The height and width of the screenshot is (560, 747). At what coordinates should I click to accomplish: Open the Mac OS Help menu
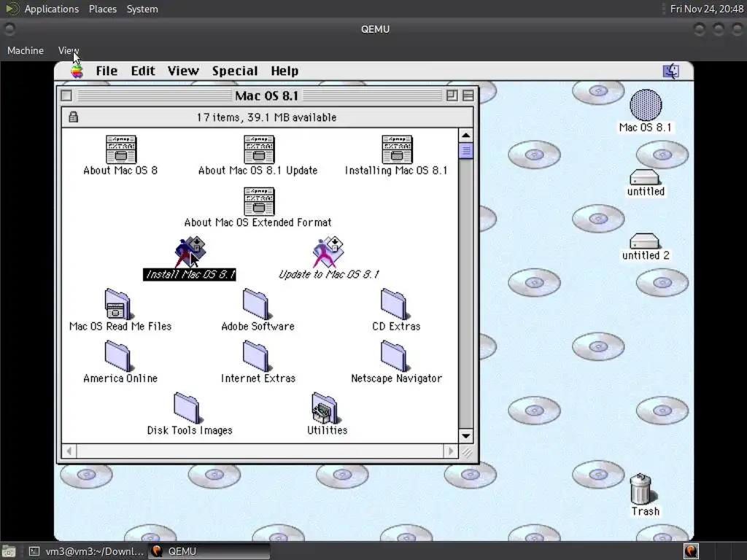(285, 71)
